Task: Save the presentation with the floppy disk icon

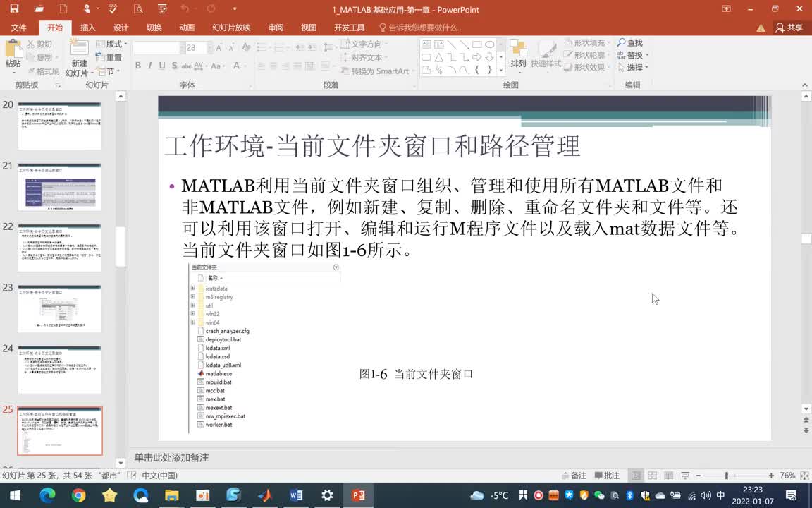Action: pyautogui.click(x=14, y=8)
